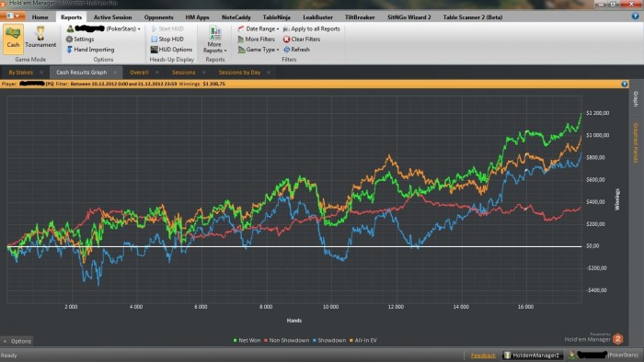Switch to Sessions by Day tab

[239, 73]
